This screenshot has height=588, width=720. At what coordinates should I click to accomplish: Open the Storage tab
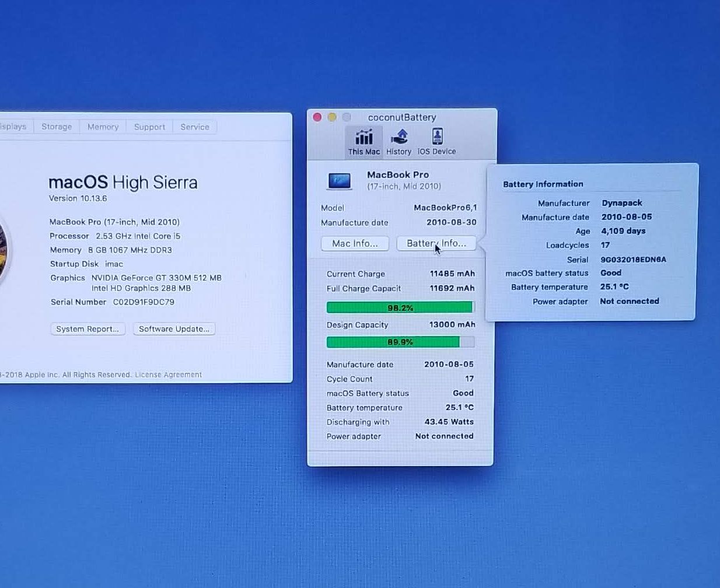pyautogui.click(x=57, y=127)
